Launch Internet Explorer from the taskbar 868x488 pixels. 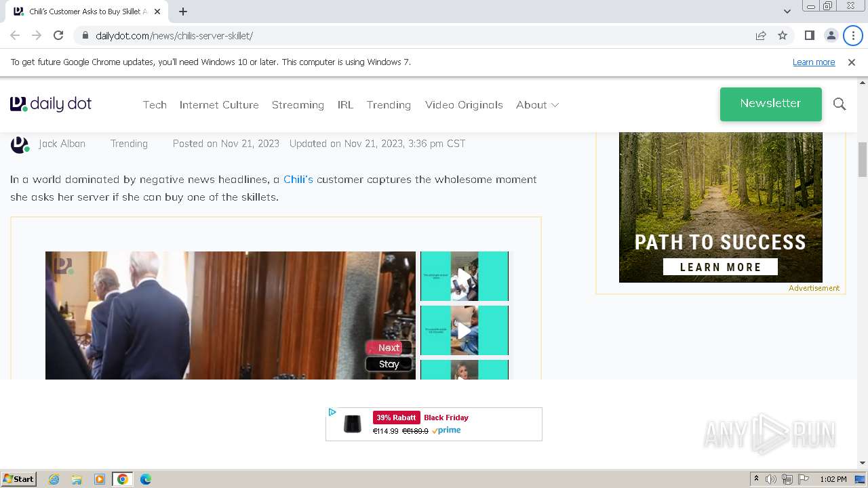(54, 479)
